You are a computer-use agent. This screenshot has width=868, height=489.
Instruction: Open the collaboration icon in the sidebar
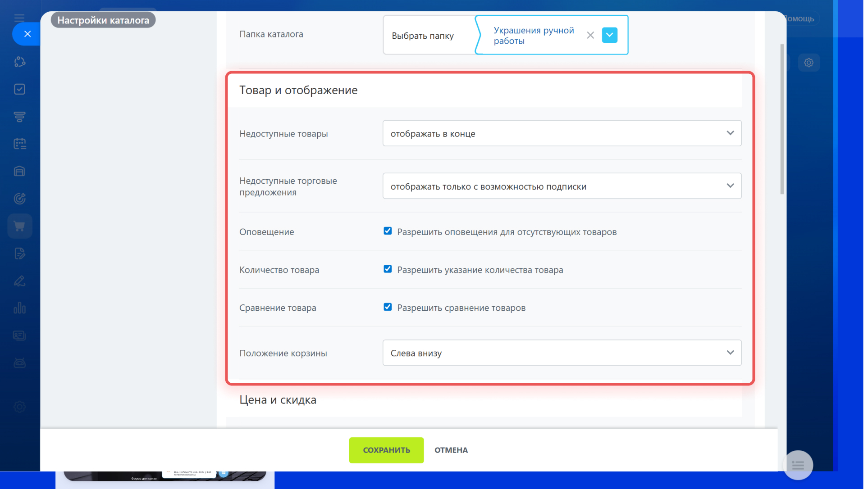(x=19, y=62)
